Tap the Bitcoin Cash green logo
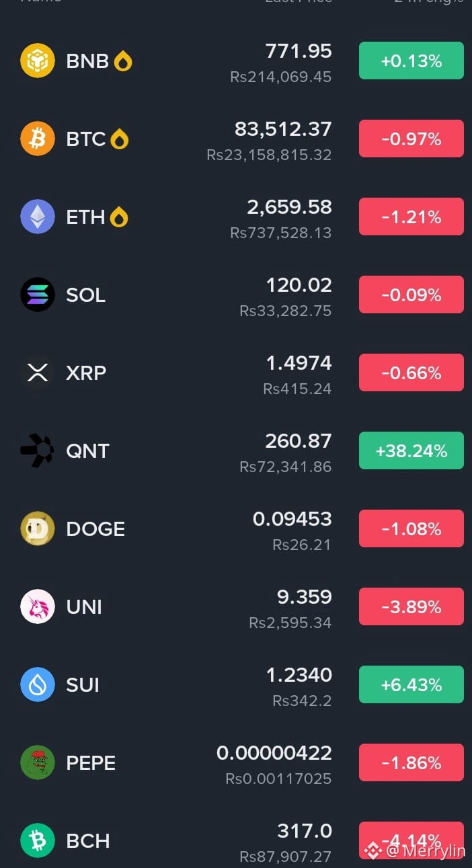The height and width of the screenshot is (868, 472). pyautogui.click(x=37, y=840)
